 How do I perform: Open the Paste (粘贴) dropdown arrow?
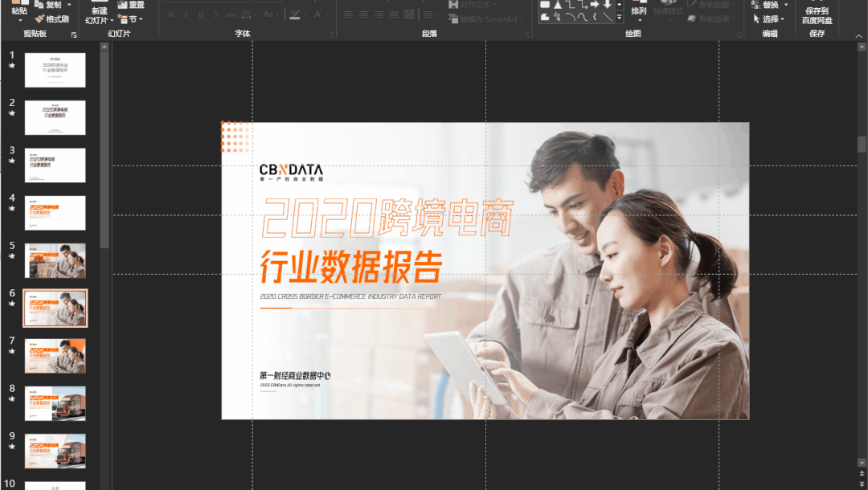20,19
